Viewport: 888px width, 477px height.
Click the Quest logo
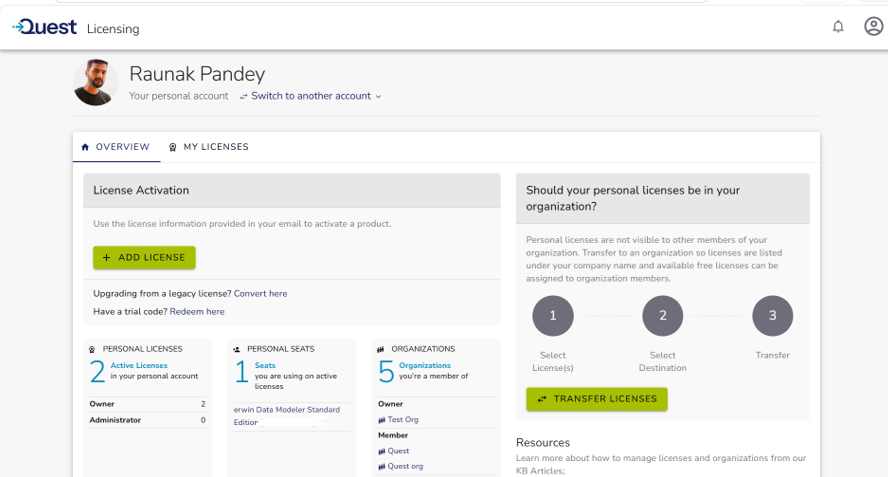coord(45,27)
